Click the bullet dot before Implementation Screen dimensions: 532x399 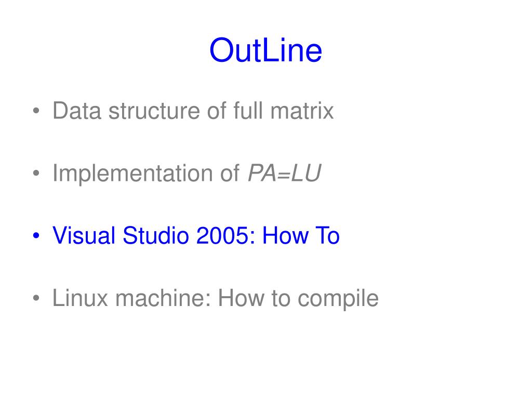coord(36,173)
